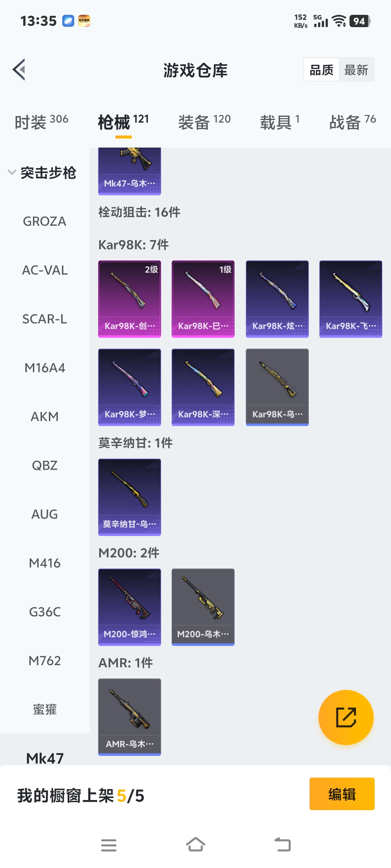
Task: Select M416 in the weapon list
Action: [x=45, y=563]
